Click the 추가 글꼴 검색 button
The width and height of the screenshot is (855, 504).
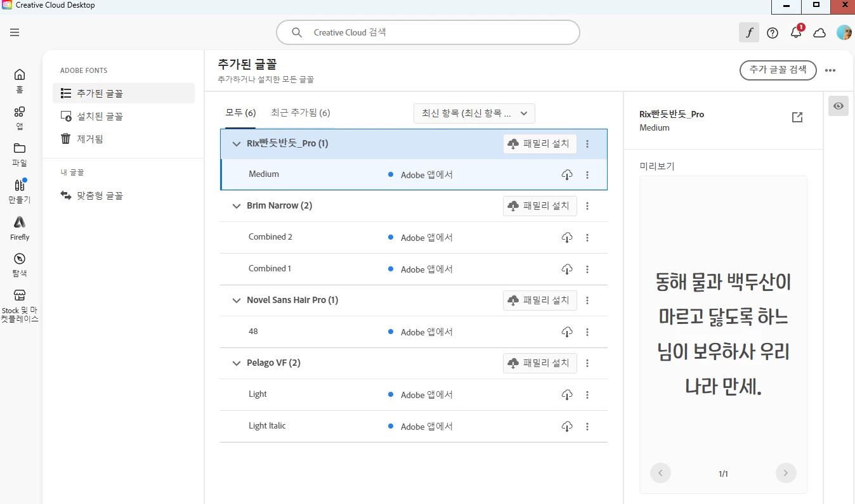click(778, 70)
